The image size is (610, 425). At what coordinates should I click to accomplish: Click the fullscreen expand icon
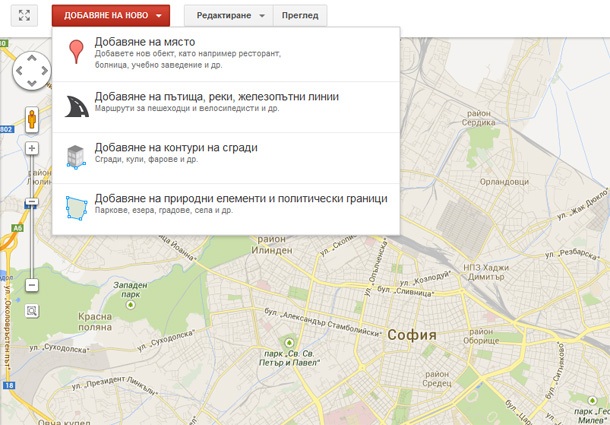coord(25,16)
